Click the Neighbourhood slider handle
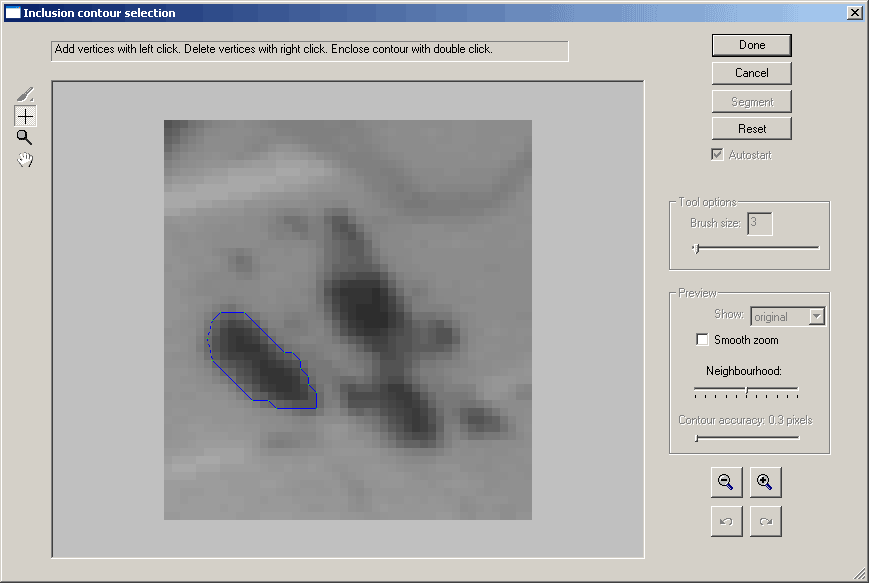The image size is (869, 583). point(746,388)
